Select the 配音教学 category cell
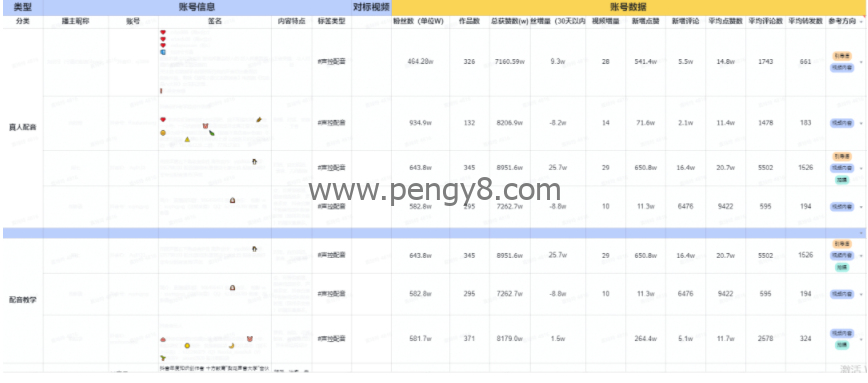The image size is (868, 383). (23, 300)
